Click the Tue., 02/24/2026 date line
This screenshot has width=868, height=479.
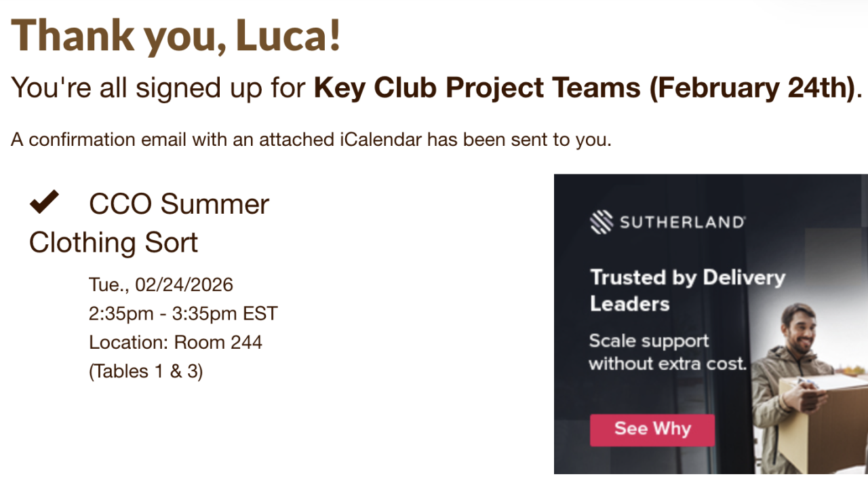pos(161,284)
